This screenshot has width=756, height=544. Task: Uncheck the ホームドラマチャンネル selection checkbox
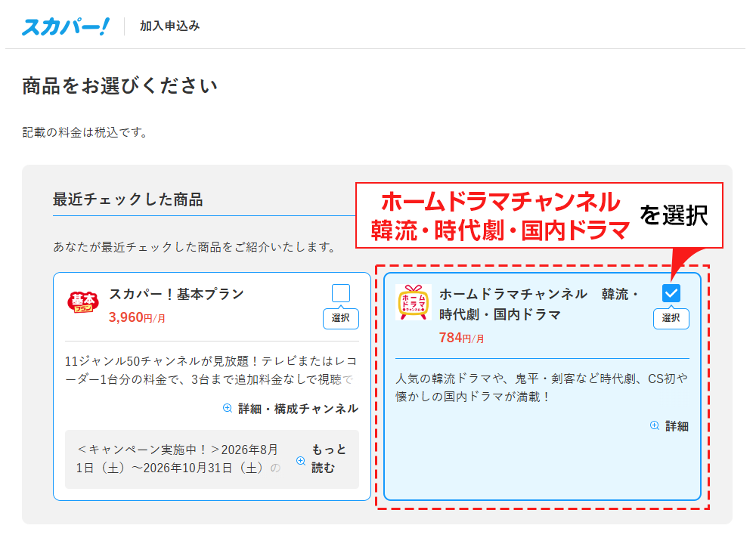671,293
